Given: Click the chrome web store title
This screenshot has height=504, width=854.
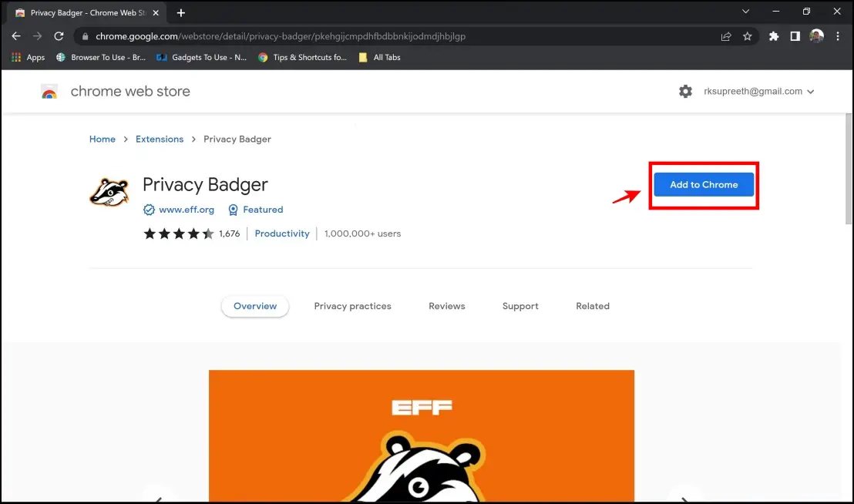Looking at the screenshot, I should pos(130,92).
